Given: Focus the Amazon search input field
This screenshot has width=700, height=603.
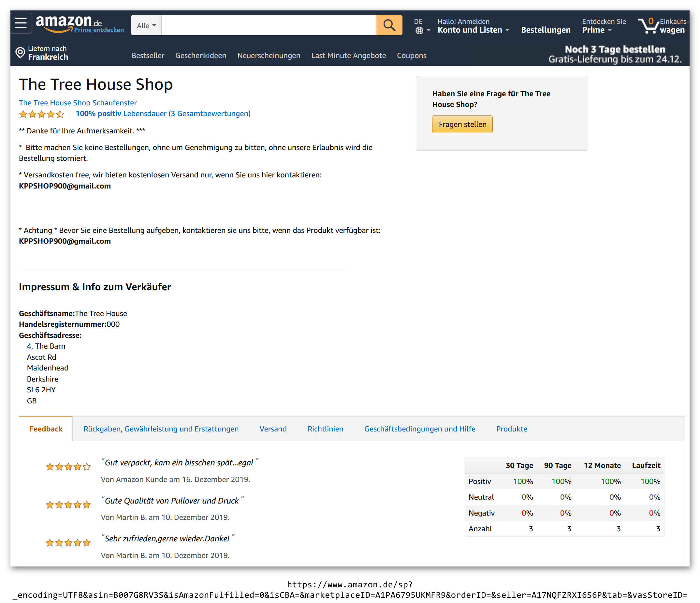Looking at the screenshot, I should pyautogui.click(x=269, y=25).
